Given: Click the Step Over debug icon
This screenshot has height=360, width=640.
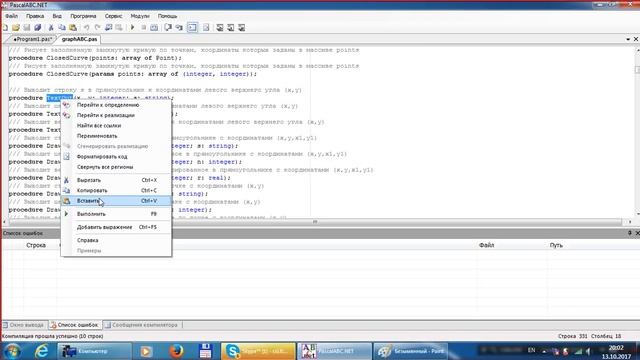Looking at the screenshot, I should point(179,28).
